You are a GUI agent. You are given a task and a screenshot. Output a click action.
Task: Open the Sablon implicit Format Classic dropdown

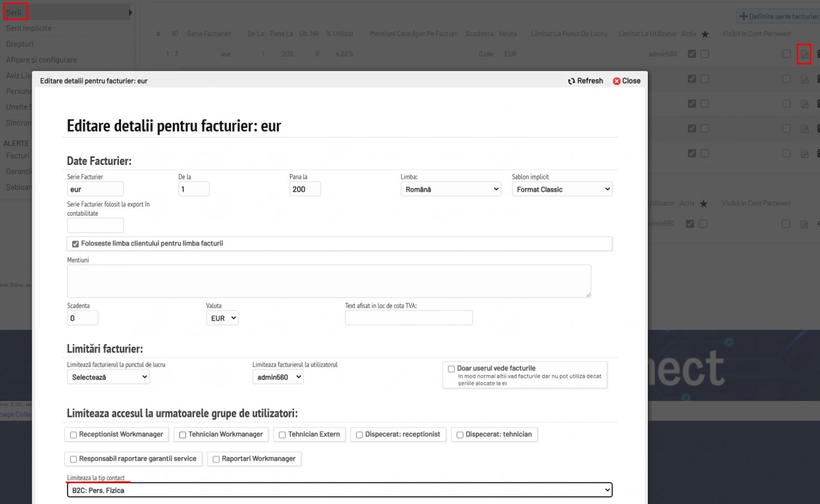pos(562,189)
